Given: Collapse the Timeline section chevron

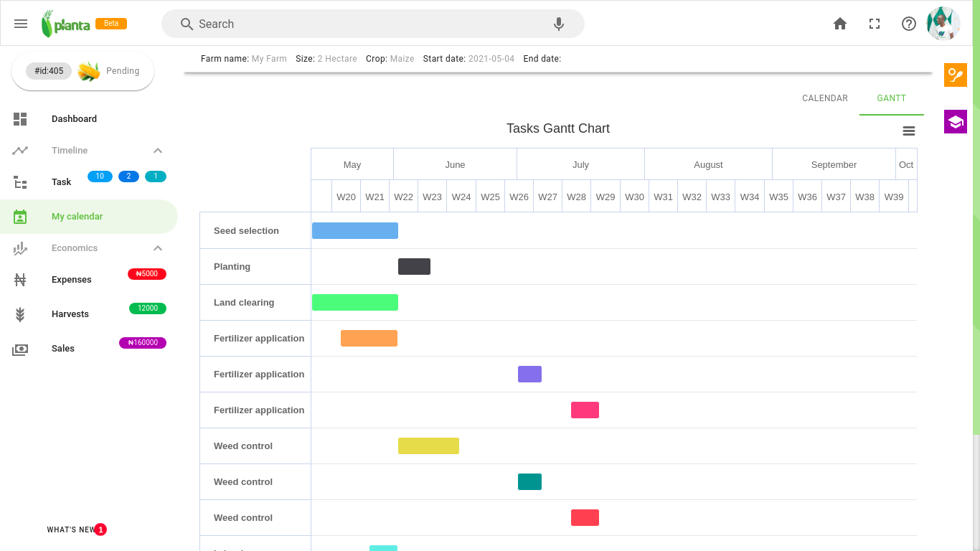Looking at the screenshot, I should click(x=158, y=151).
